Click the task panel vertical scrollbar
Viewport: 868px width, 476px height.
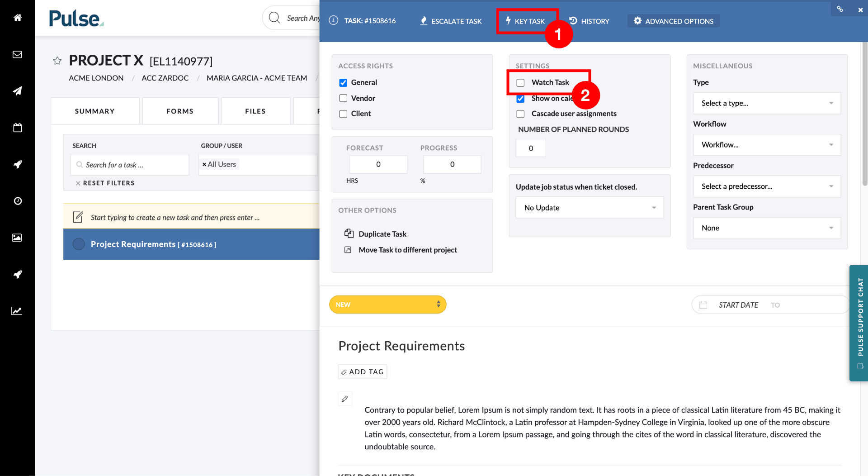point(864,114)
